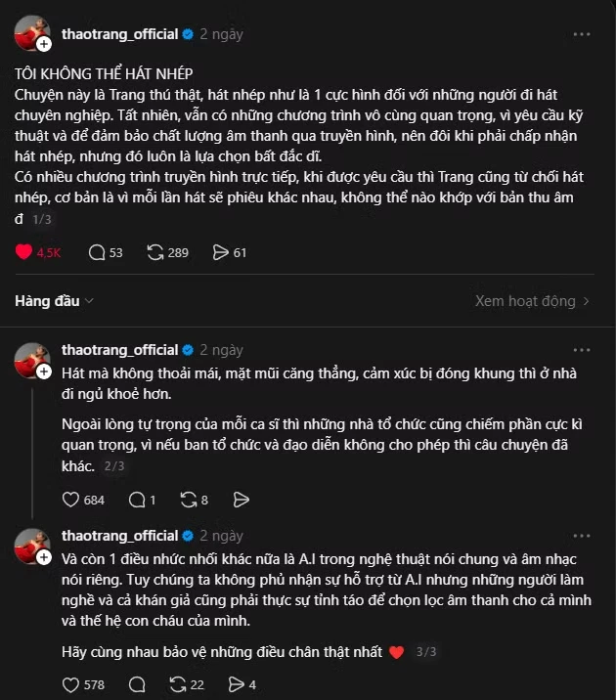Open more options menu on second post

[582, 350]
